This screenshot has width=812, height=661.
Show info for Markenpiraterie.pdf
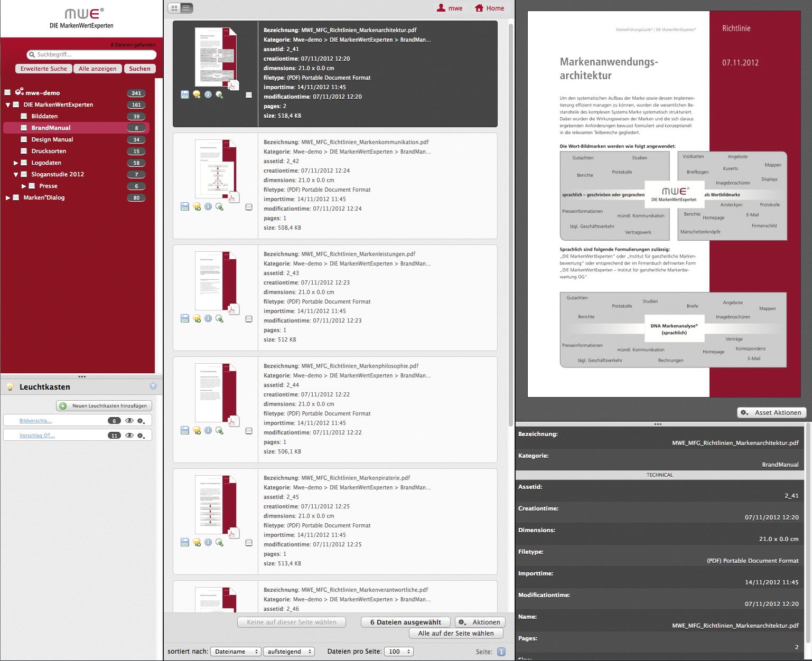[x=208, y=542]
